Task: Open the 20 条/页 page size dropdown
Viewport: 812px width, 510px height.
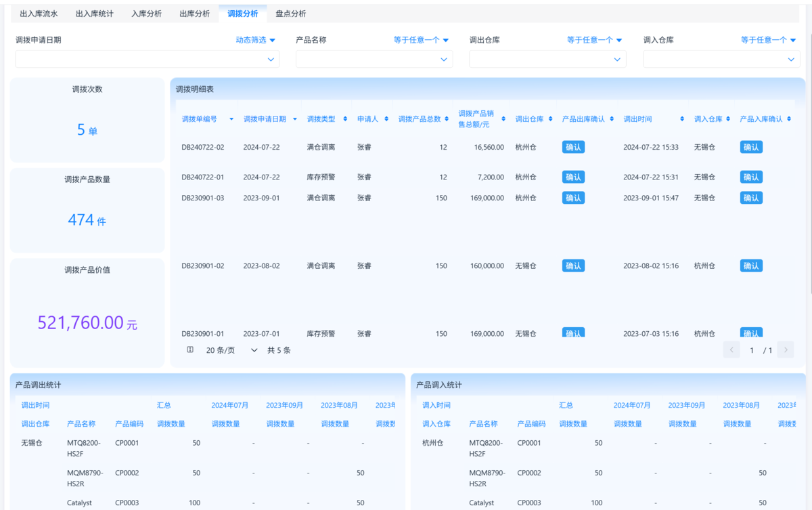Action: coord(231,350)
